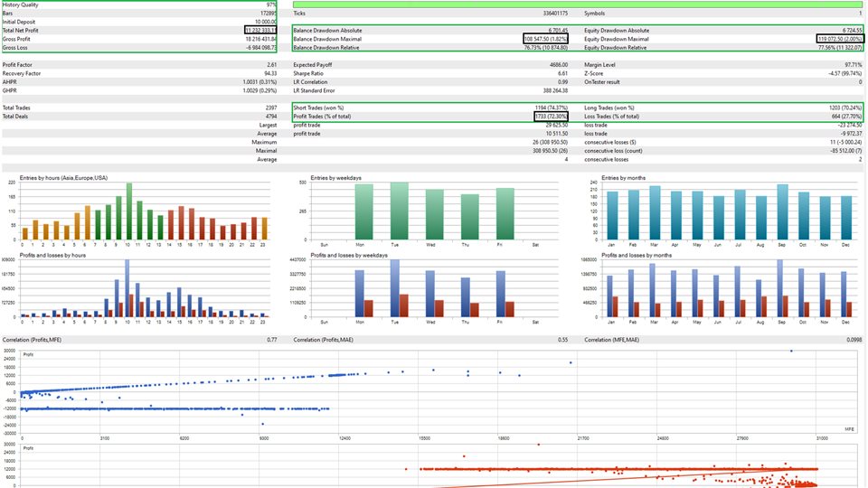Select the Long Trades (won %) row
The height and width of the screenshot is (488, 868).
pyautogui.click(x=722, y=108)
